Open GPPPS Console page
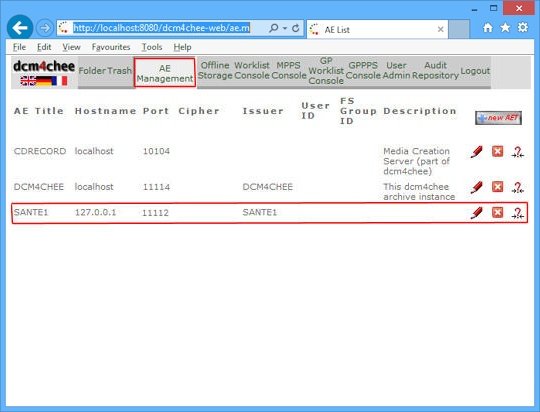The image size is (540, 412). (x=363, y=70)
